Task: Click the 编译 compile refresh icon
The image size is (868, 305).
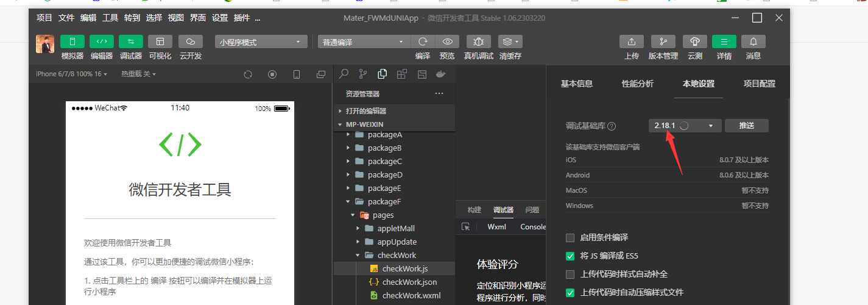Action: 423,41
